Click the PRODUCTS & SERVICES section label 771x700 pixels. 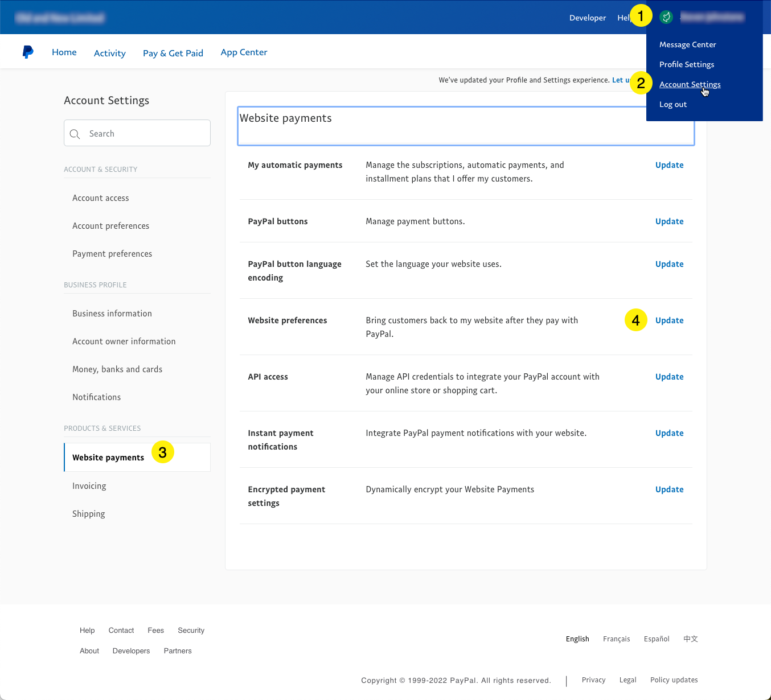pos(102,429)
